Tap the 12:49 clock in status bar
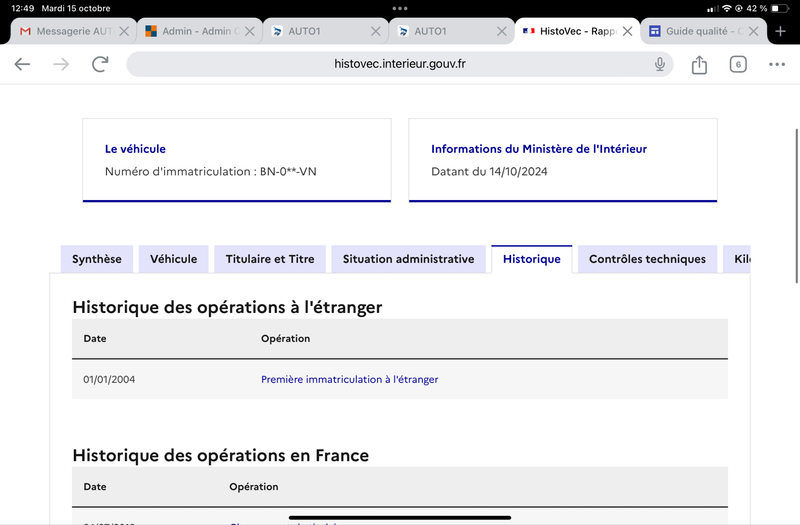Viewport: 800px width, 525px height. click(x=22, y=8)
